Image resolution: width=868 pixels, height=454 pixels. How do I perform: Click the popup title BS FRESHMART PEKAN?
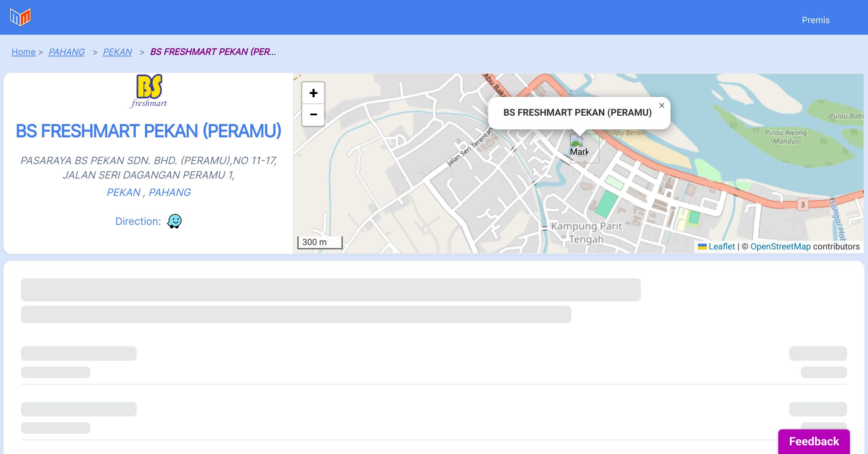577,112
